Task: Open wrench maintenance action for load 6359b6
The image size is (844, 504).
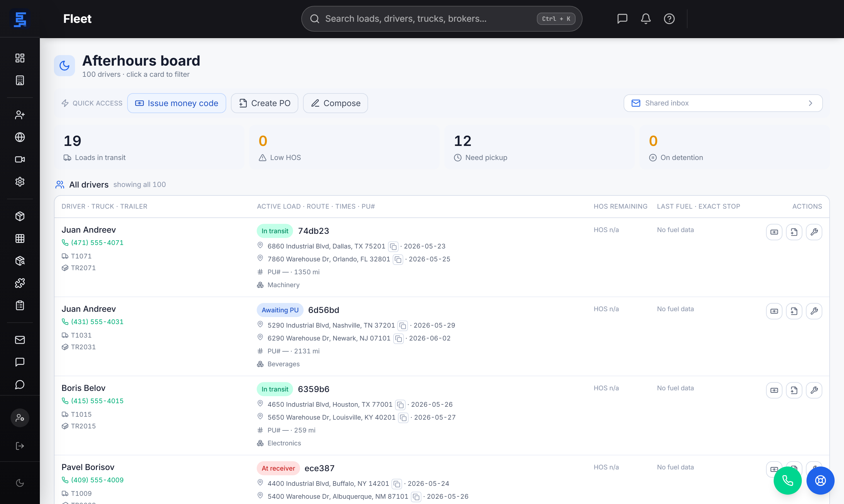Action: [814, 390]
